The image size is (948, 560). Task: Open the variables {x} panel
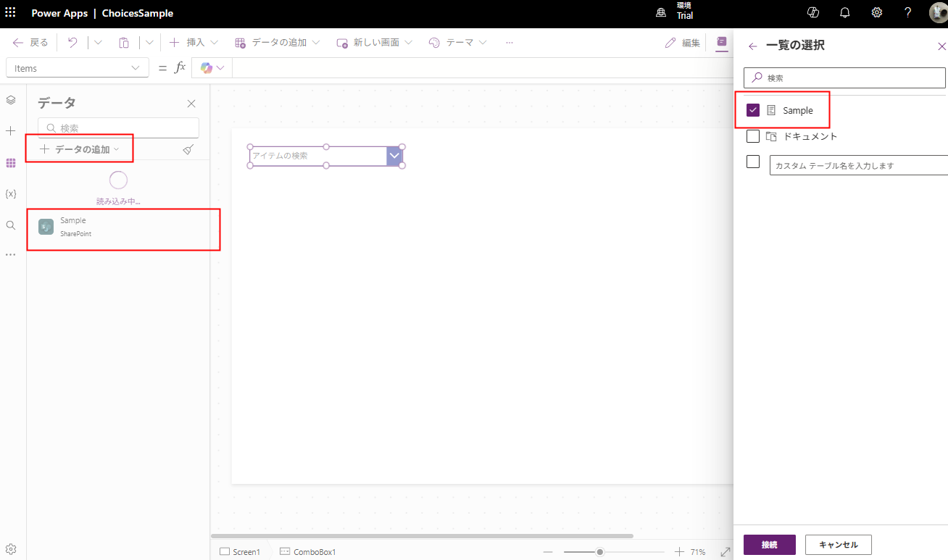(x=10, y=193)
